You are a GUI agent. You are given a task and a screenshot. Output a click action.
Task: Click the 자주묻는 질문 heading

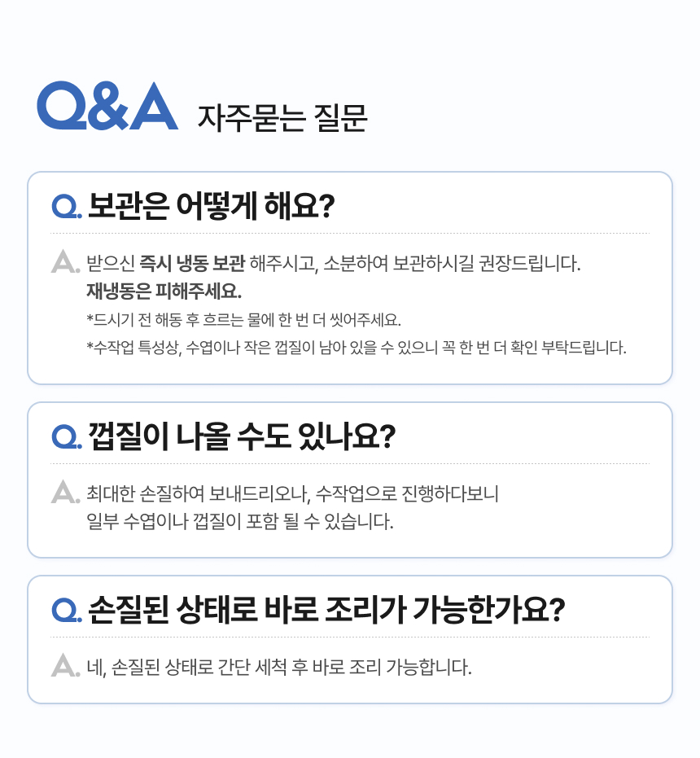[282, 119]
